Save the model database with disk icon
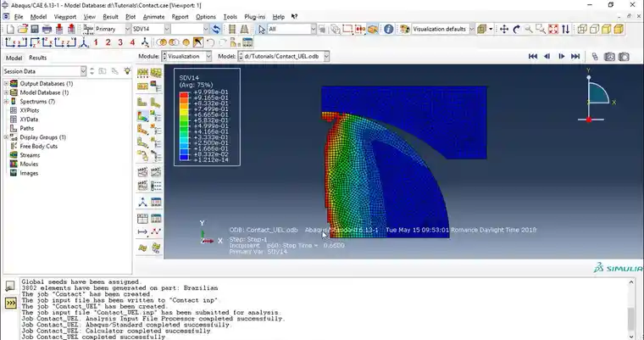 tap(35, 29)
